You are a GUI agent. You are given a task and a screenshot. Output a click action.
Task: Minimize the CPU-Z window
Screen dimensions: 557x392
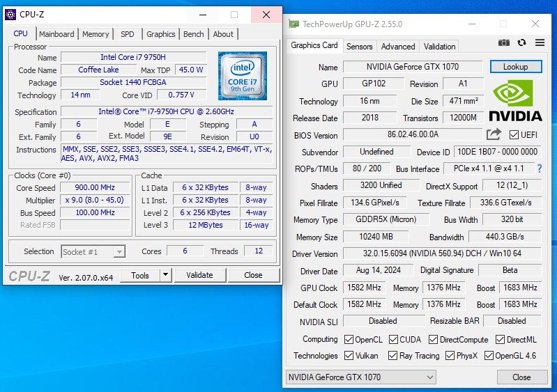(x=203, y=15)
